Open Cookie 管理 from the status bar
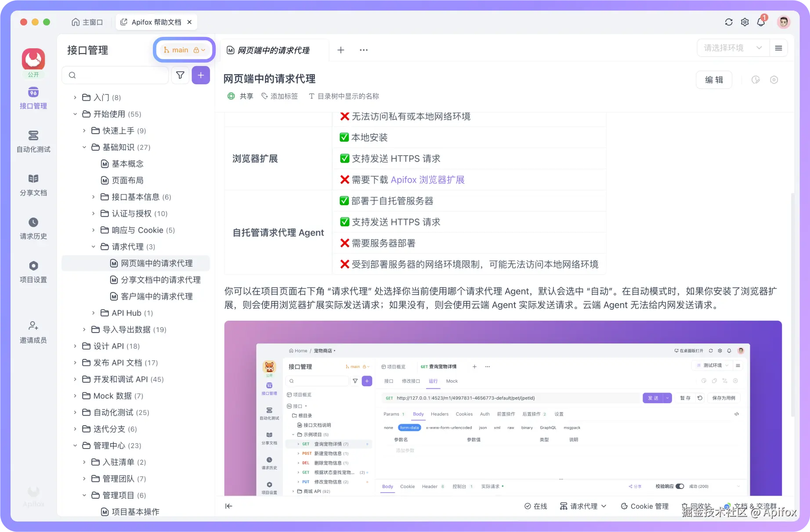Screen dimensions: 810x532 [644, 506]
